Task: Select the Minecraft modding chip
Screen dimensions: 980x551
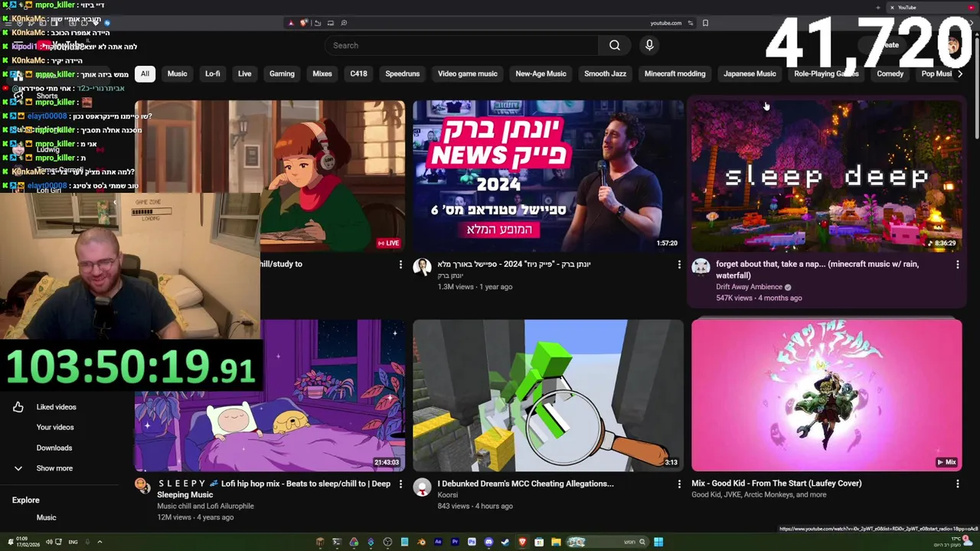Action: 675,74
